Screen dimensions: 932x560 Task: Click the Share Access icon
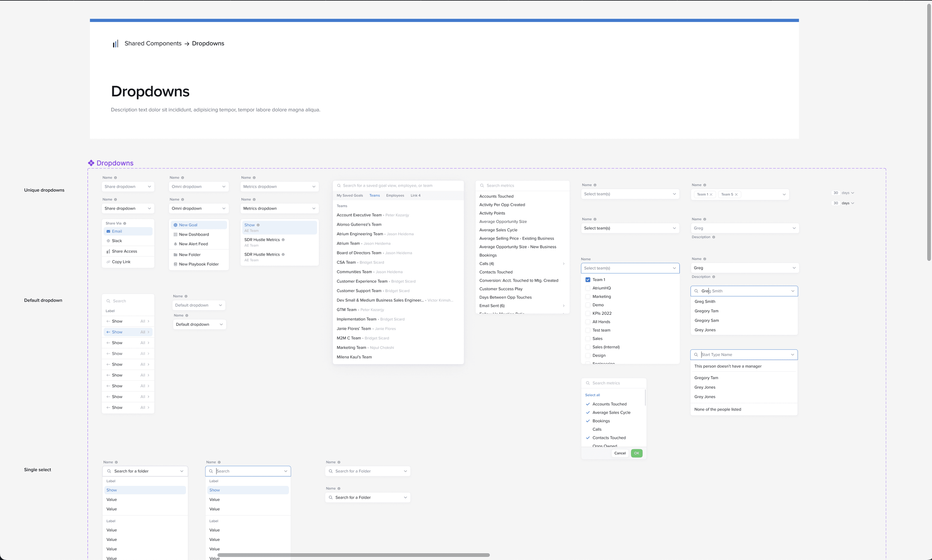coord(109,251)
